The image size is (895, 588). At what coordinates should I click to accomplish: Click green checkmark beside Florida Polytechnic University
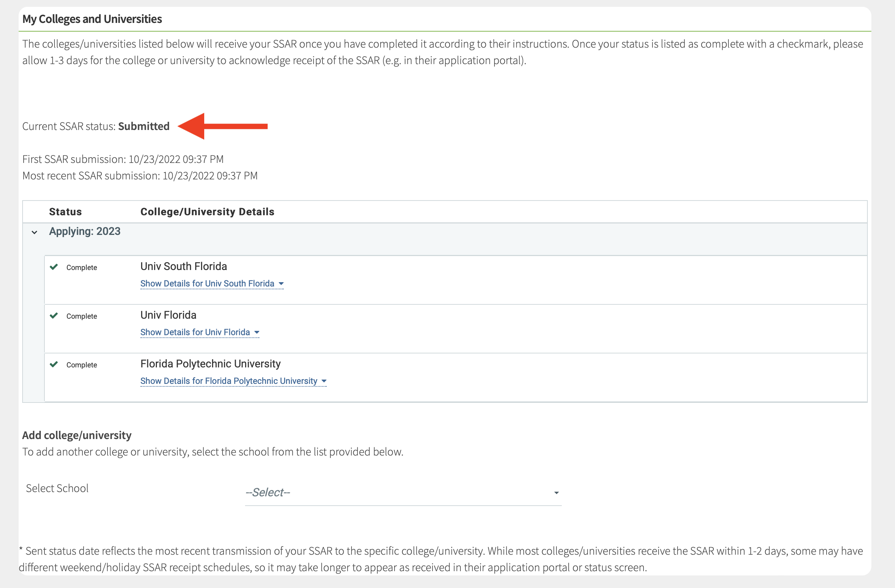pos(54,365)
